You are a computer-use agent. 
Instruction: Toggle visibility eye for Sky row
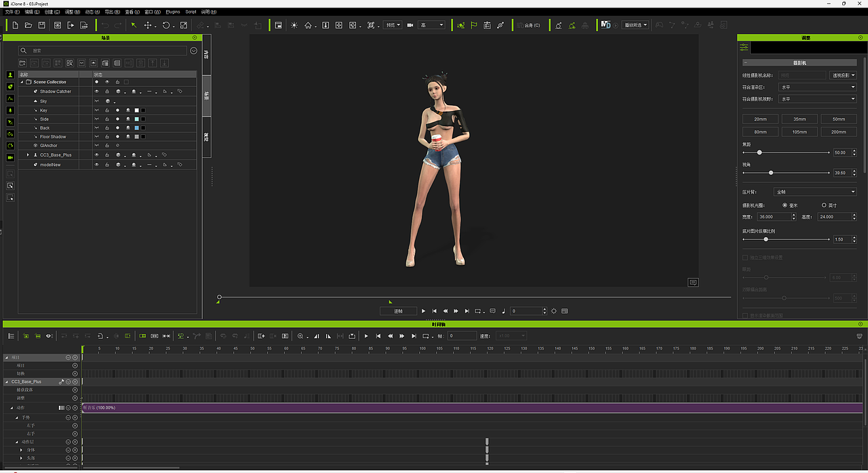click(96, 101)
